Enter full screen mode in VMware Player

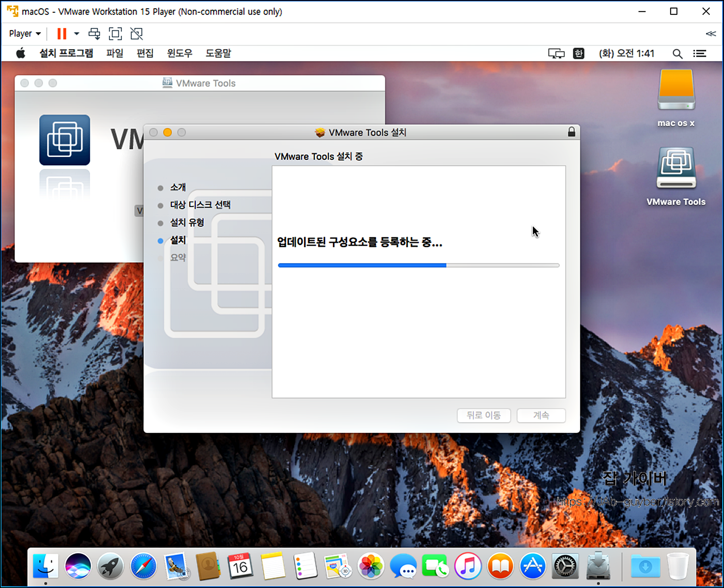click(x=115, y=34)
